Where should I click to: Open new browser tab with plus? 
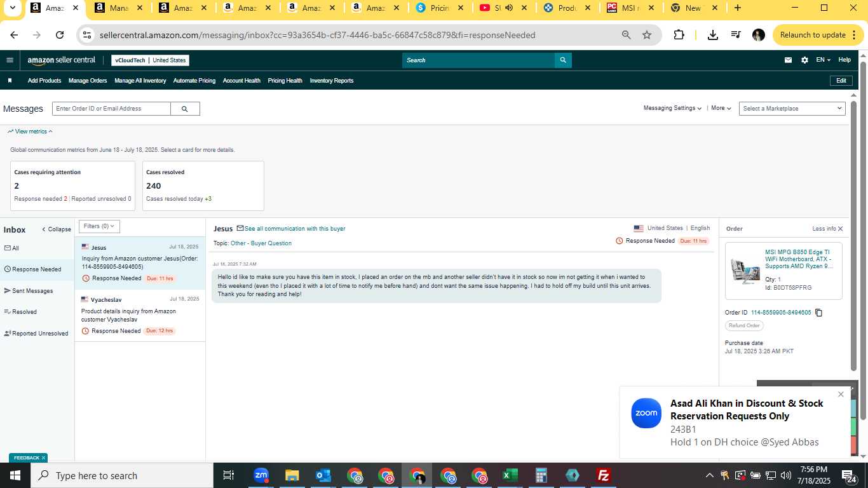[x=737, y=8]
